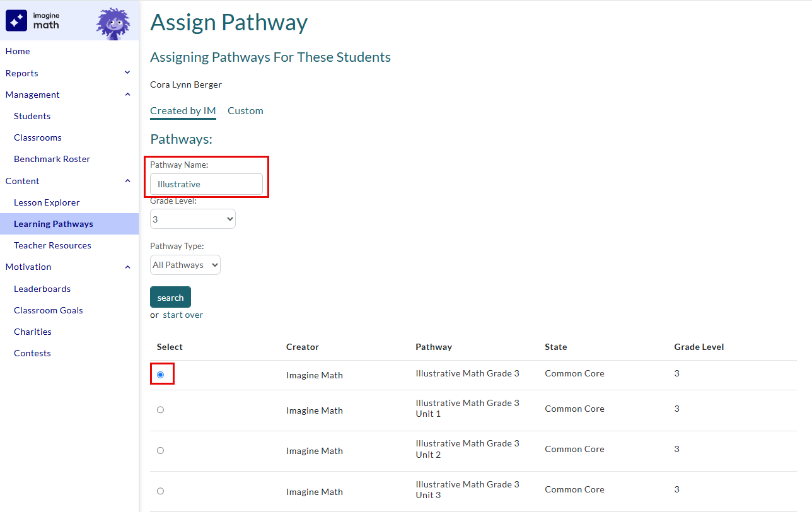Open Students under Management
Viewport: 812px width, 512px height.
tap(32, 116)
